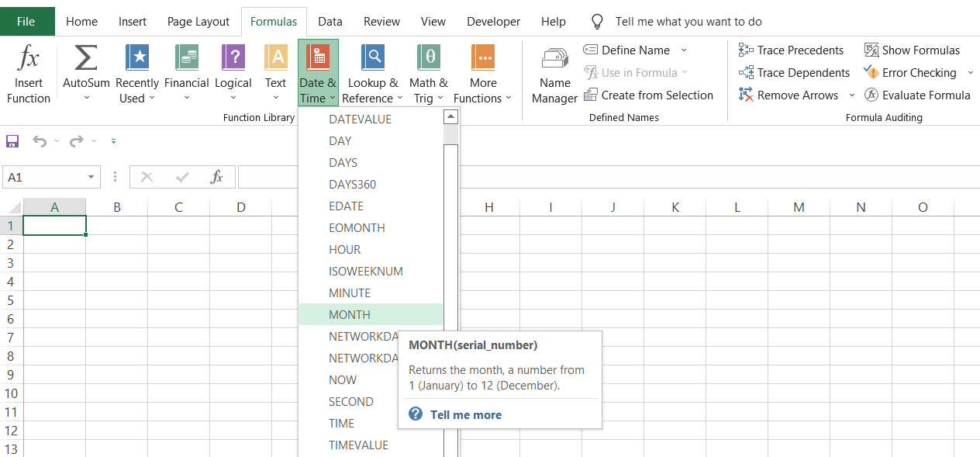Click the Tell me more link

tap(465, 415)
